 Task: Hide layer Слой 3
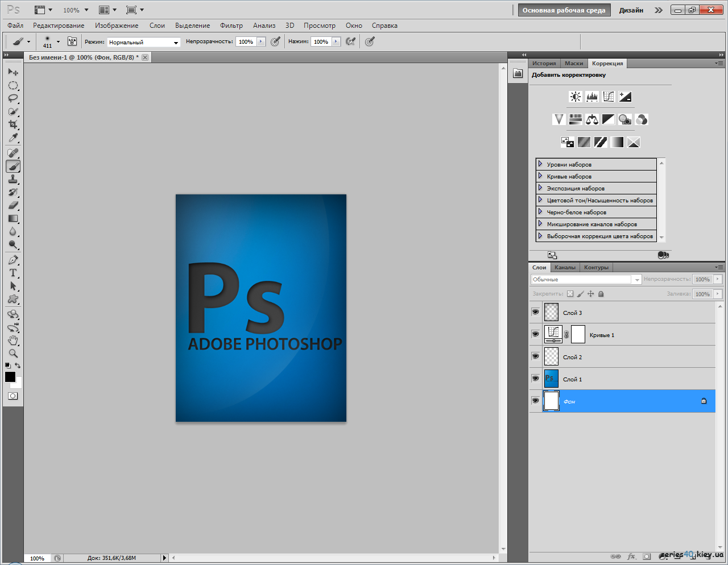[x=535, y=312]
